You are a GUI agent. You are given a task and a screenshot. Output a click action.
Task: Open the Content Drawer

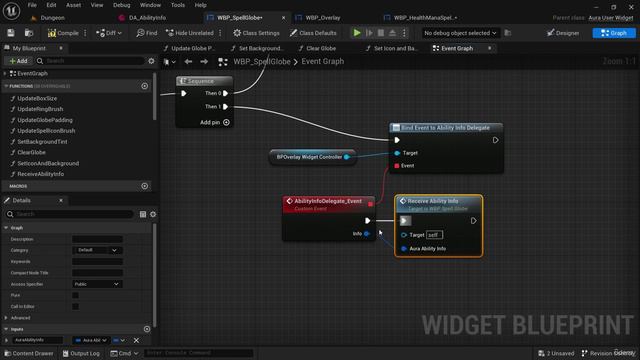pyautogui.click(x=29, y=353)
